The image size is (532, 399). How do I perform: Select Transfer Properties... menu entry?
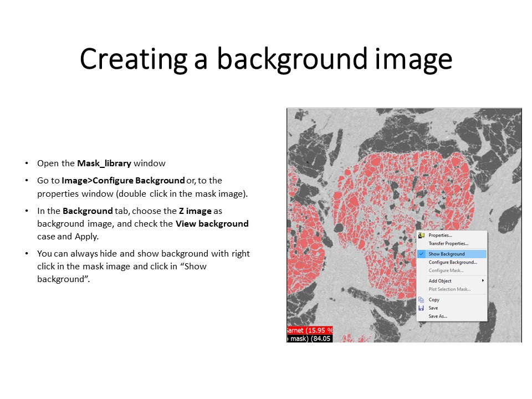pyautogui.click(x=448, y=243)
